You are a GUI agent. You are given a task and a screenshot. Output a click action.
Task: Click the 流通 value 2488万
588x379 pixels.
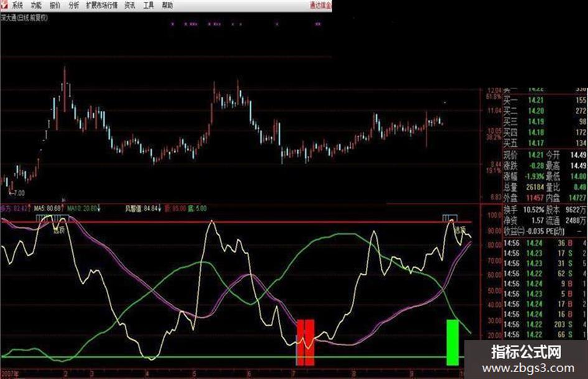click(x=576, y=220)
